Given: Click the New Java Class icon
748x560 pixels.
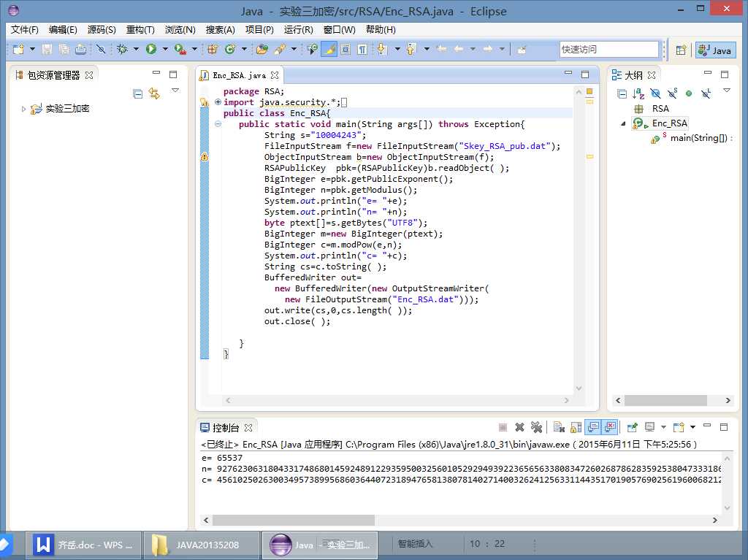Looking at the screenshot, I should 230,49.
